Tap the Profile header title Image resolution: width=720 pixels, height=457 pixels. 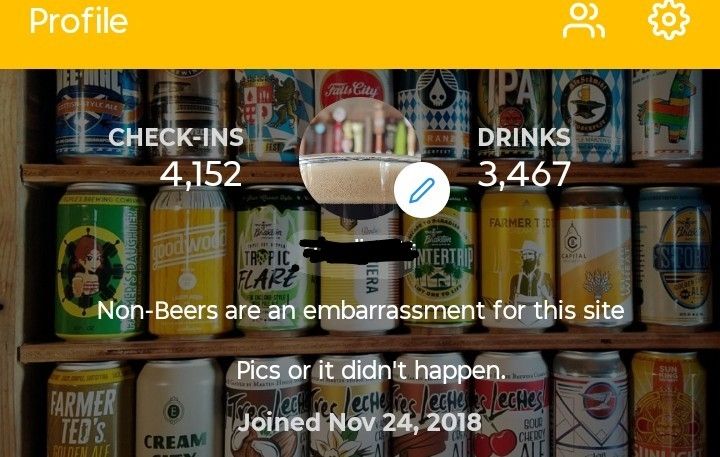click(x=79, y=21)
